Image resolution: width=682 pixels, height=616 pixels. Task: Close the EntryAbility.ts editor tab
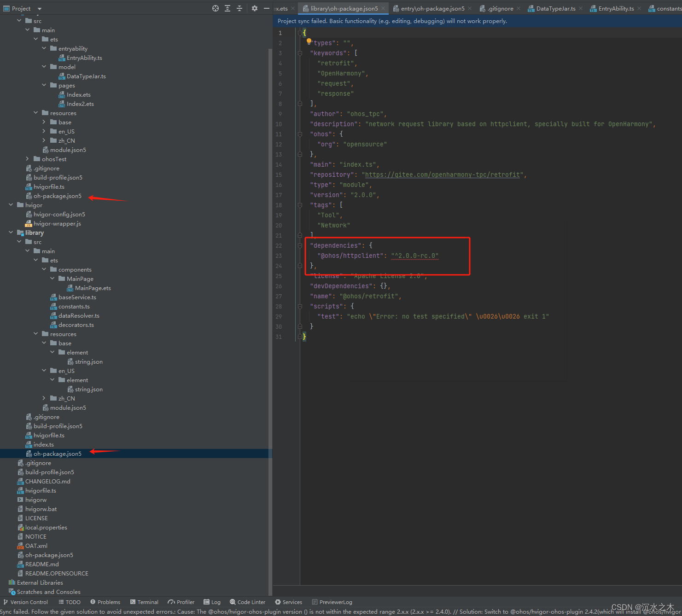[x=639, y=8]
